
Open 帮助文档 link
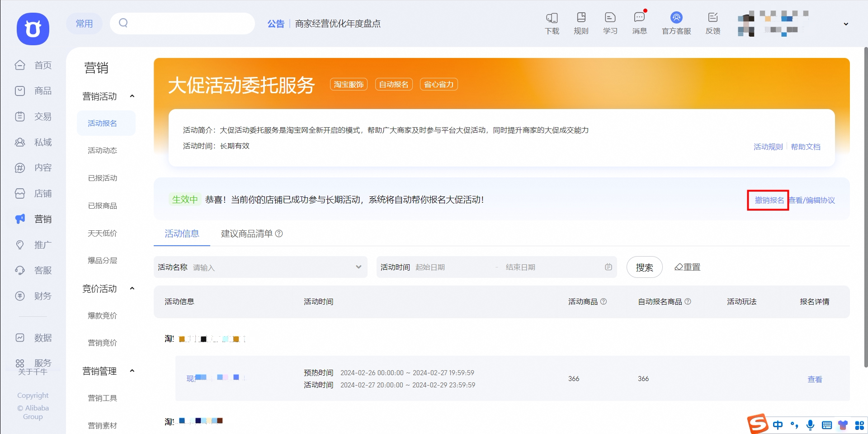pos(806,147)
